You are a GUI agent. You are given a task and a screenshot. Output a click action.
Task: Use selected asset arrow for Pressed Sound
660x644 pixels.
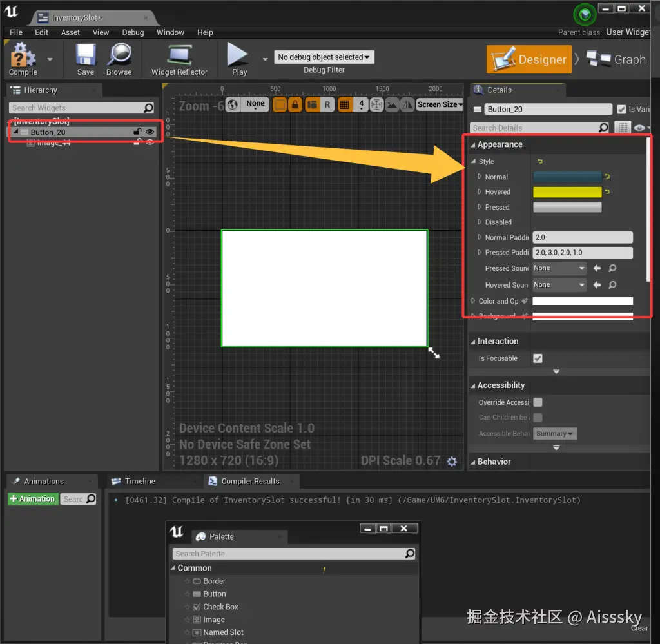597,268
